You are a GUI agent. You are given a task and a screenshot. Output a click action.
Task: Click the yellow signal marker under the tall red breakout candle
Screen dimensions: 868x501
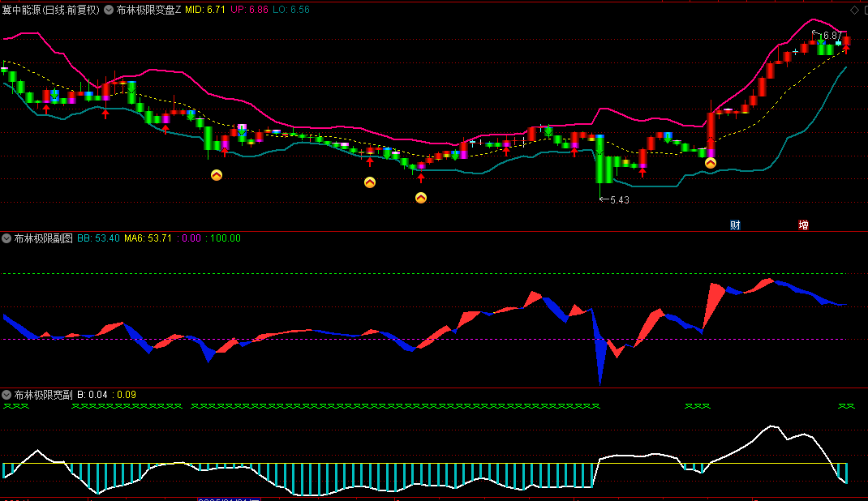coord(711,163)
